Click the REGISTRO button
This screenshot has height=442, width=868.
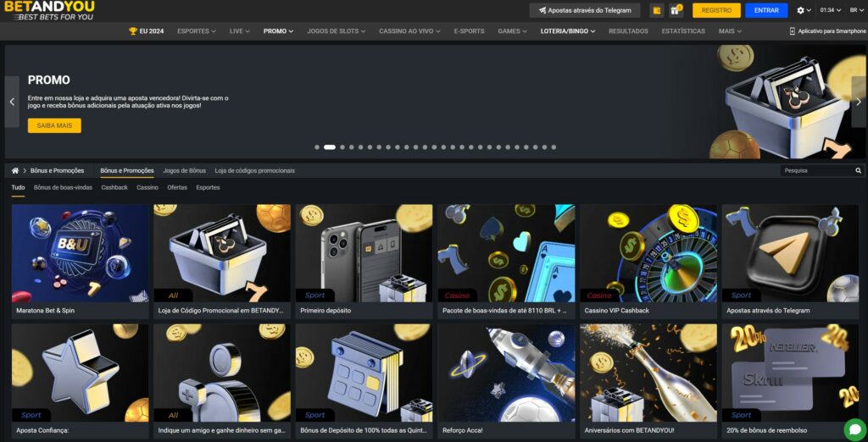[716, 10]
